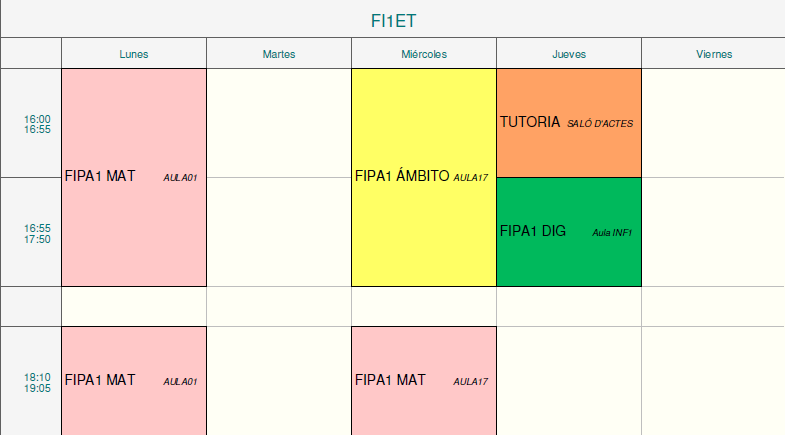Click the empty Viernes cell at 16:55
785x435 pixels.
pyautogui.click(x=713, y=232)
